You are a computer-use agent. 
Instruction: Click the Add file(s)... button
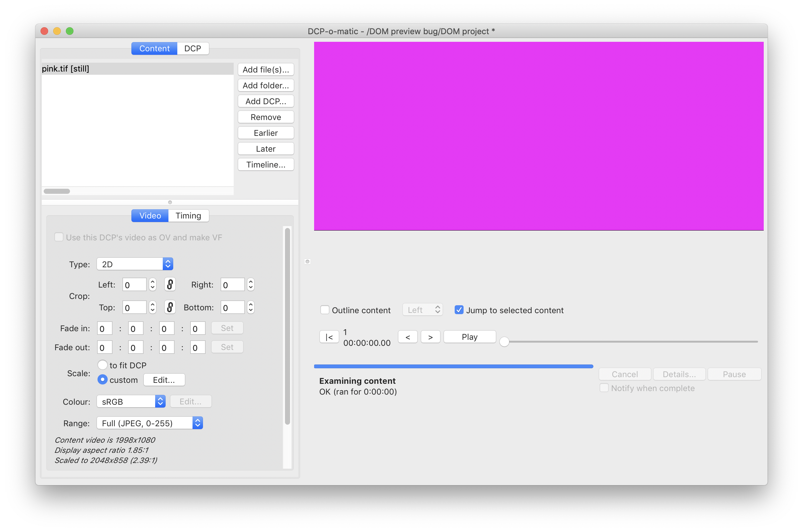click(266, 70)
